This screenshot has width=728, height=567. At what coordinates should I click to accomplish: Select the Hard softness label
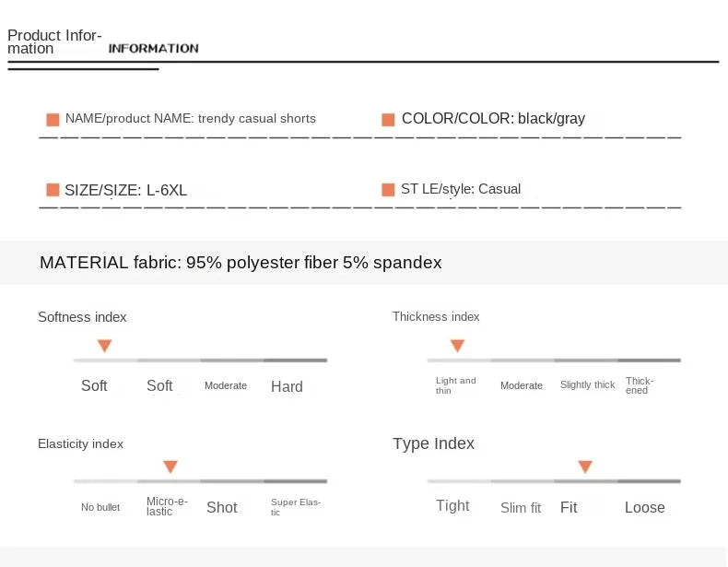(x=287, y=386)
